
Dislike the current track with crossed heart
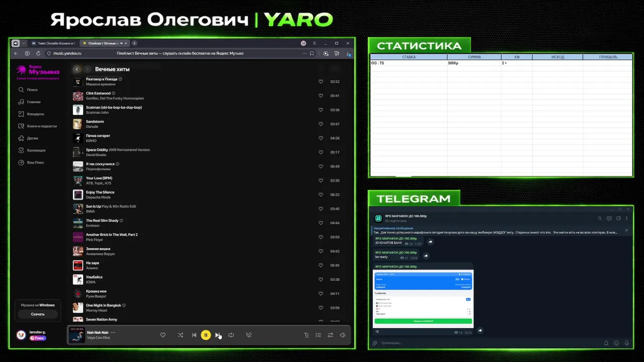(x=249, y=335)
